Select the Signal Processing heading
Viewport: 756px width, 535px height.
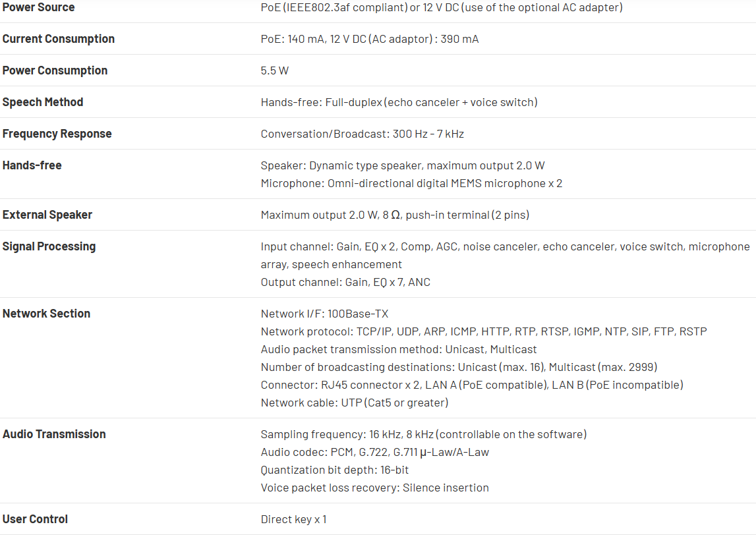(x=49, y=246)
